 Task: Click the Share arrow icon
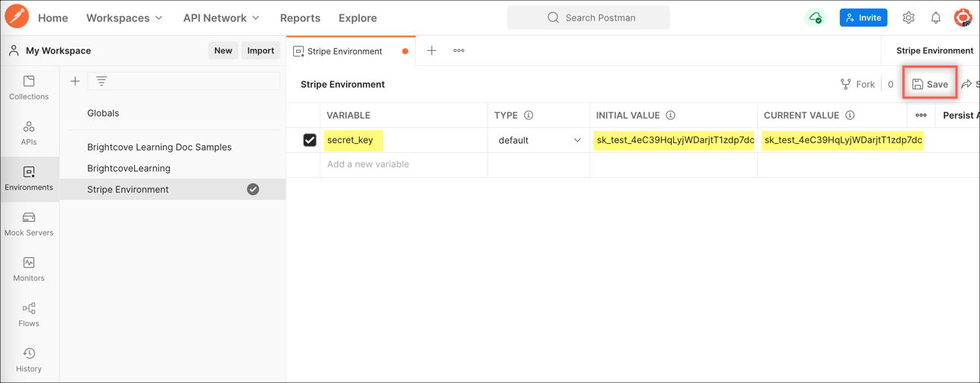(967, 84)
